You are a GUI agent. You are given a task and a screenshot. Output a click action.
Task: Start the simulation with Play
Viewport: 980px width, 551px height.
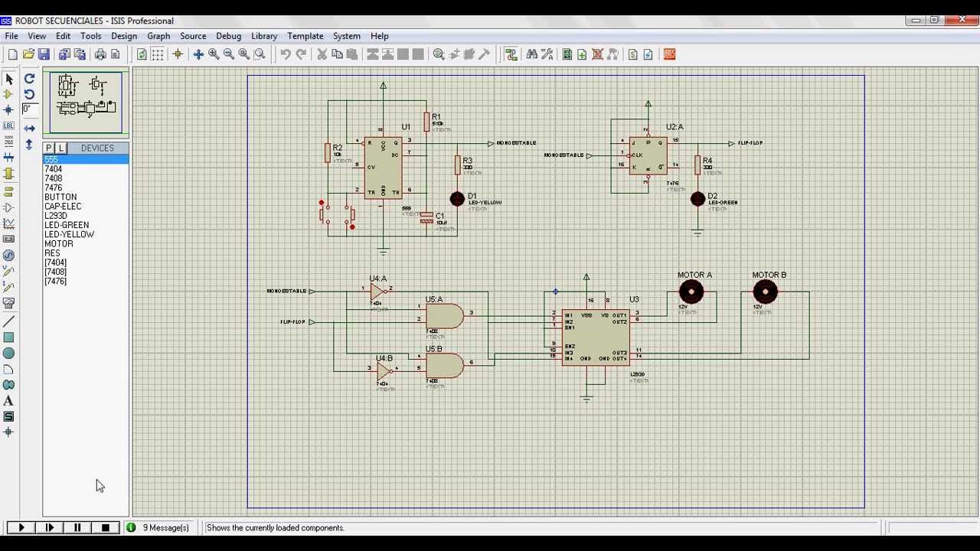coord(21,527)
